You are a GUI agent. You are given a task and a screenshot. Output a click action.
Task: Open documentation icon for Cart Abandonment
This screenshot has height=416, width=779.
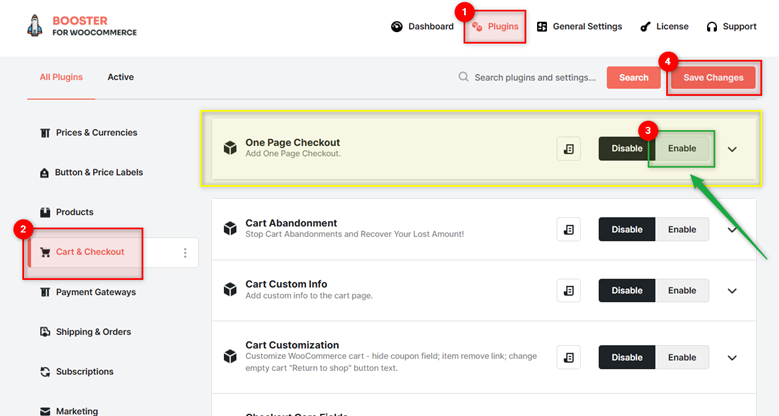point(569,230)
